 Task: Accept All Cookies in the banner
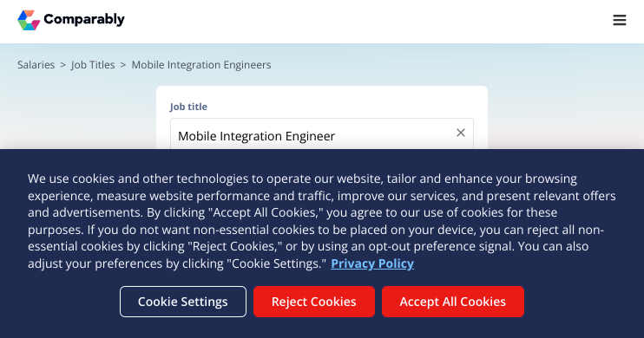[452, 302]
